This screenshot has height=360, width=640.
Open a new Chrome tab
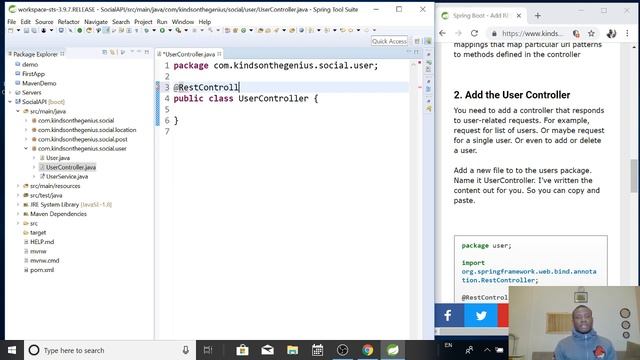click(x=538, y=16)
